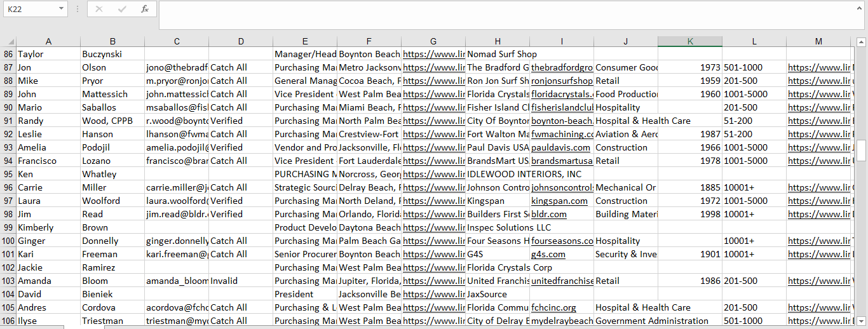Select column M header
The width and height of the screenshot is (868, 329).
tap(818, 41)
